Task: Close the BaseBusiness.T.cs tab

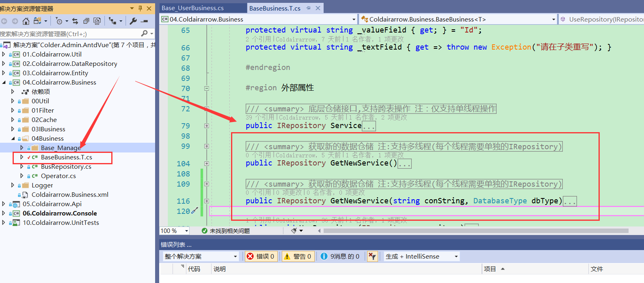Action: tap(318, 8)
